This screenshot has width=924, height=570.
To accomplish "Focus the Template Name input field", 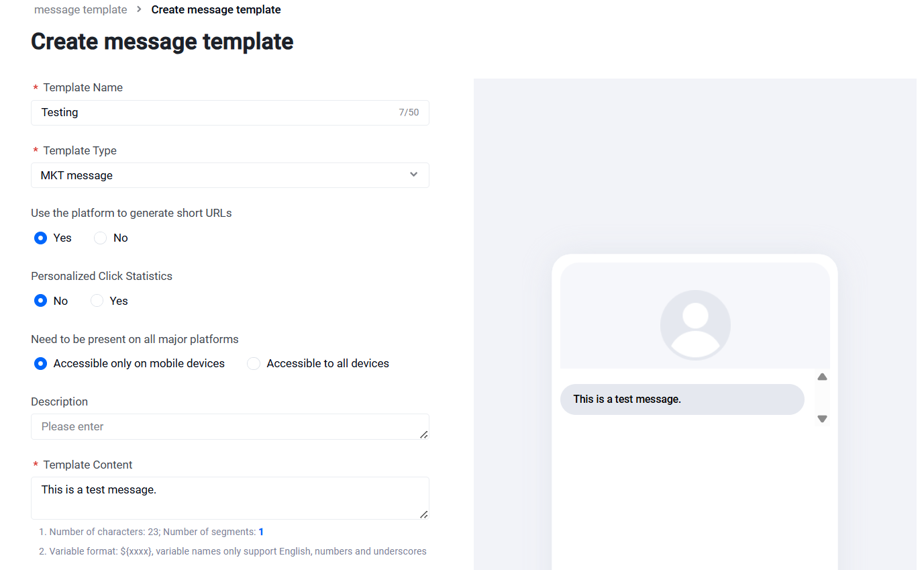I will [229, 113].
